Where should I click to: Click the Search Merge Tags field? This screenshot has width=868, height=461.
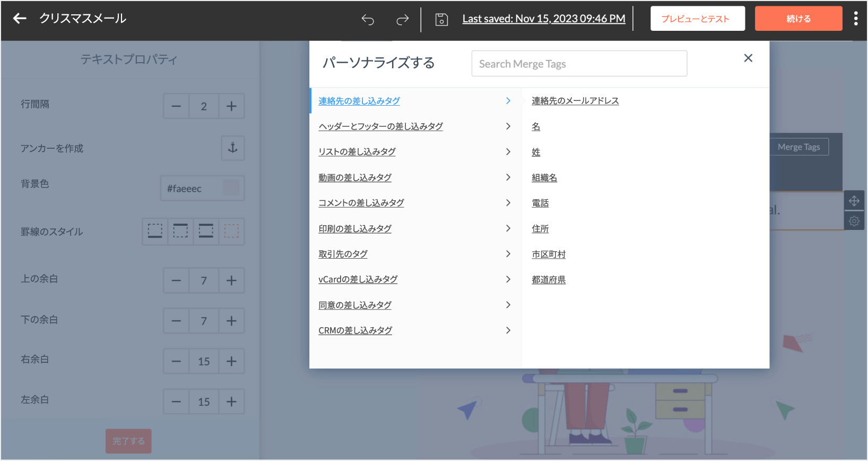(579, 64)
